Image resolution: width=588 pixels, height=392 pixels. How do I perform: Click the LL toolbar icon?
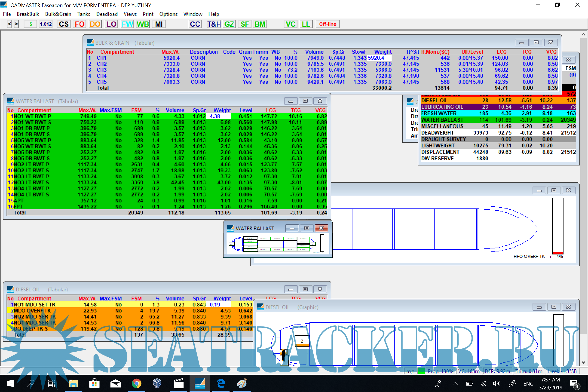tap(306, 24)
